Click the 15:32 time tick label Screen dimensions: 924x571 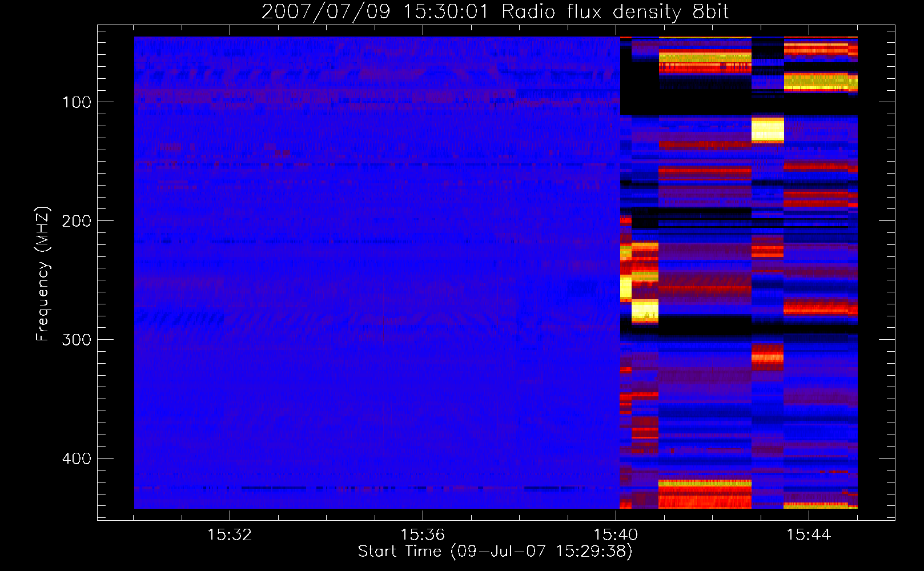point(230,535)
